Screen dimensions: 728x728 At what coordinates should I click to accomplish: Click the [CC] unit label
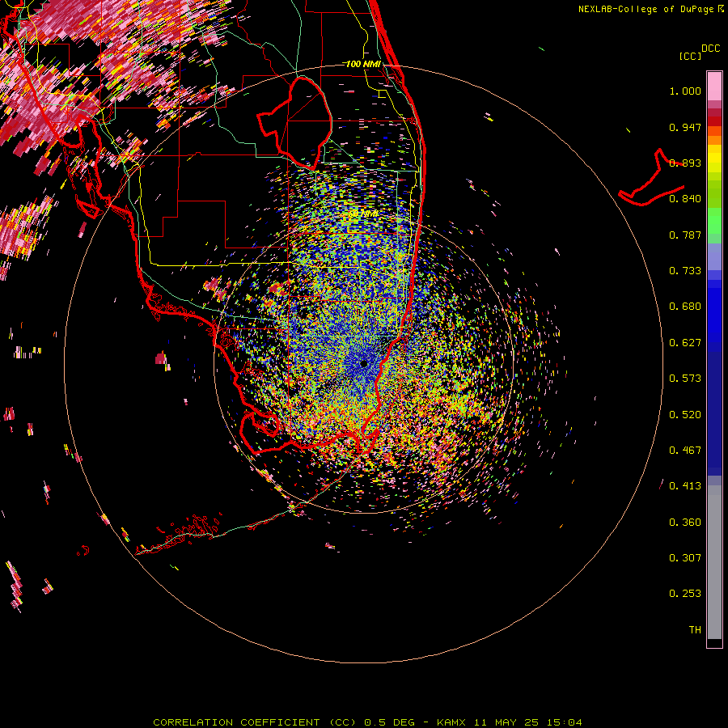(690, 56)
